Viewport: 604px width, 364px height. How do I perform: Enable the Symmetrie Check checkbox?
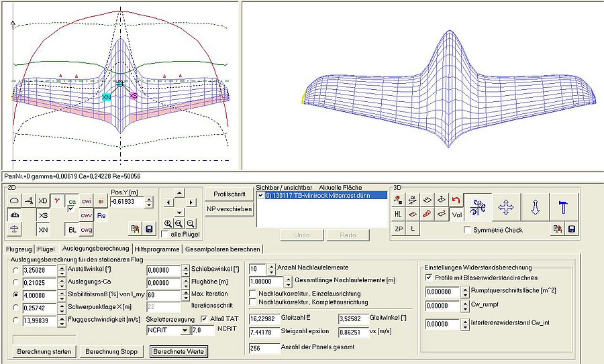point(468,230)
